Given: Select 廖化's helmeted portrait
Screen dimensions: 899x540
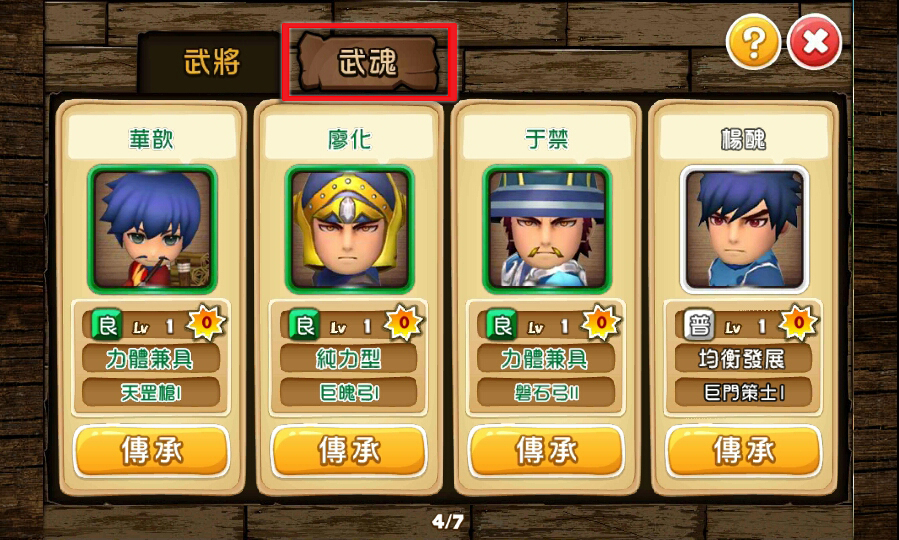Looking at the screenshot, I should pyautogui.click(x=349, y=229).
